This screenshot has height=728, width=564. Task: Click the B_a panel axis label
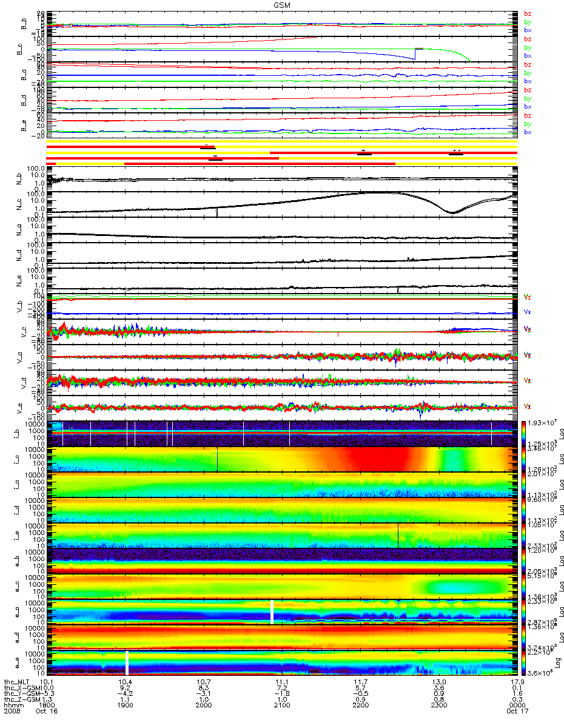pos(22,75)
